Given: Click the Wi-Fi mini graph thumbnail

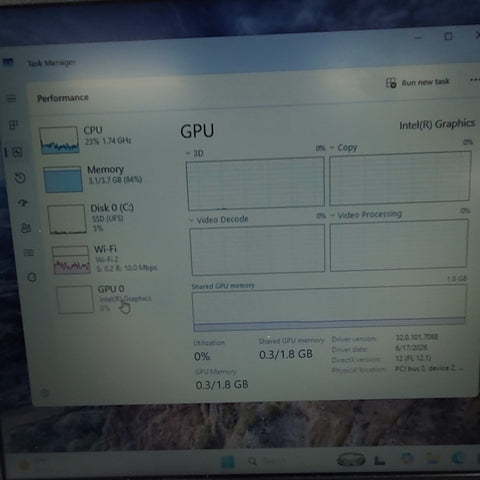Looking at the screenshot, I should (71, 260).
